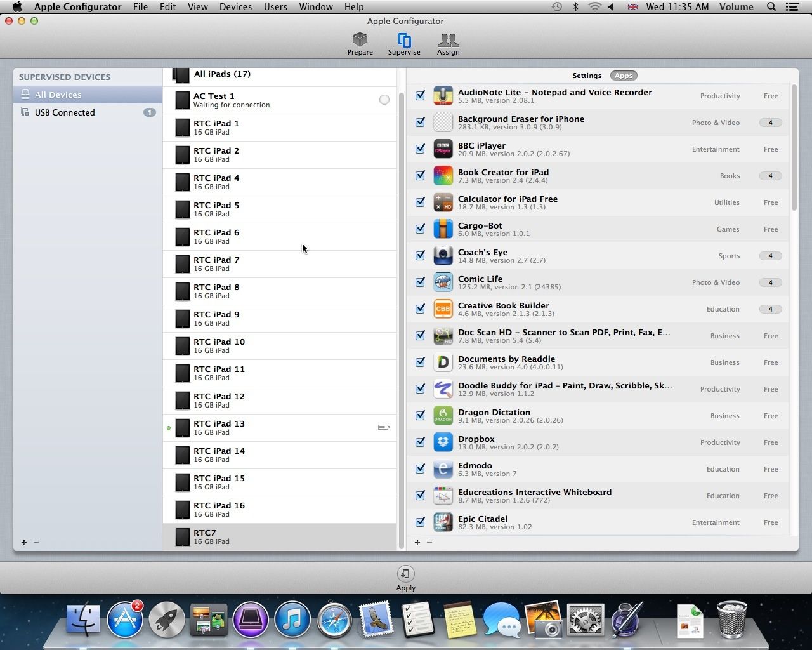Screen dimensions: 812x650
Task: Click the Creative Book Builder icon
Action: point(443,309)
